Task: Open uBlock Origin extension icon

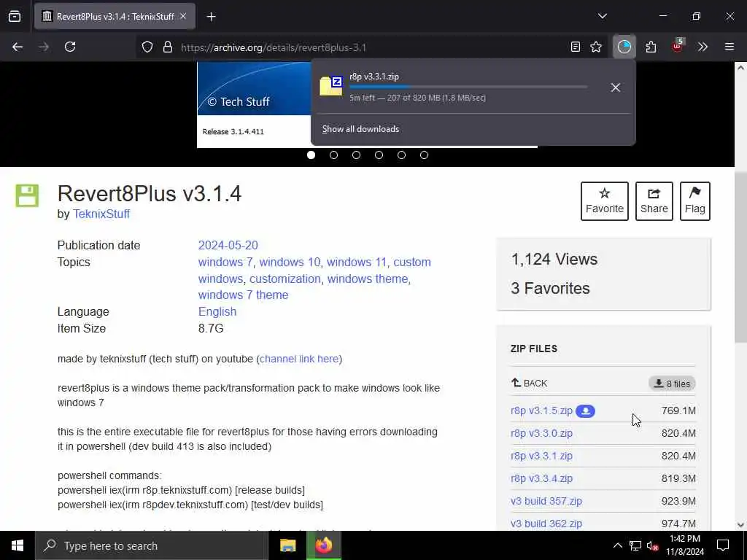Action: [677, 46]
